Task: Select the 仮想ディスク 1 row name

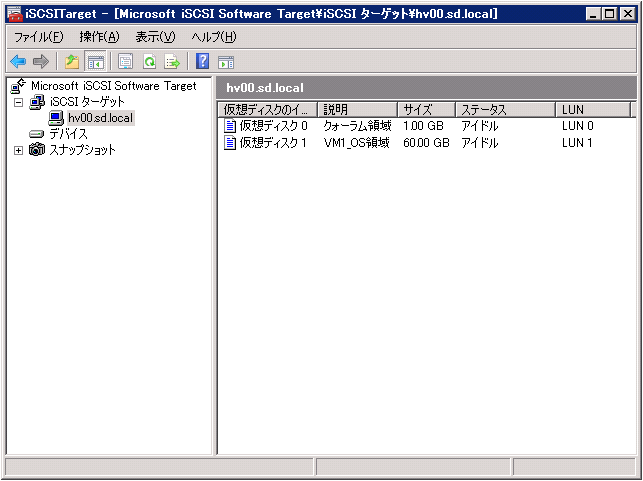Action: (x=273, y=143)
